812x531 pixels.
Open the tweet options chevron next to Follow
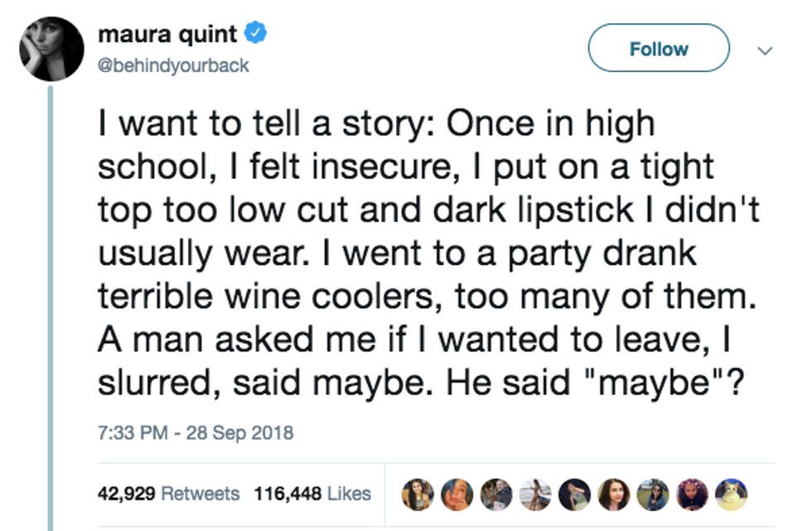click(x=763, y=51)
